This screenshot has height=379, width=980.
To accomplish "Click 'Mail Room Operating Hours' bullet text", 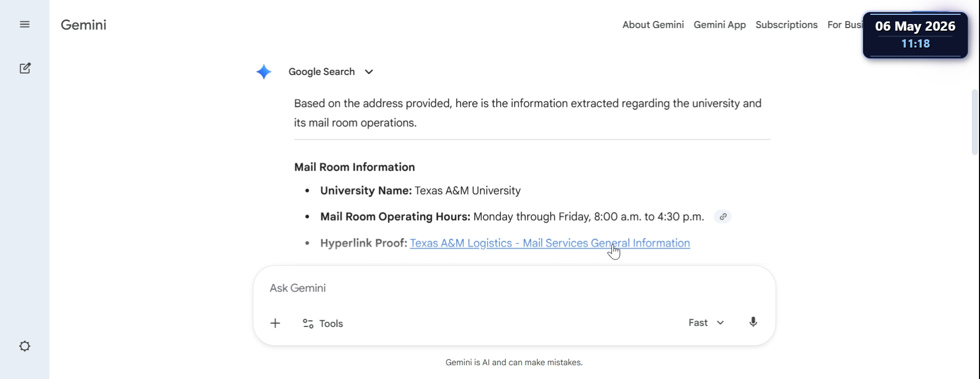I will [512, 217].
